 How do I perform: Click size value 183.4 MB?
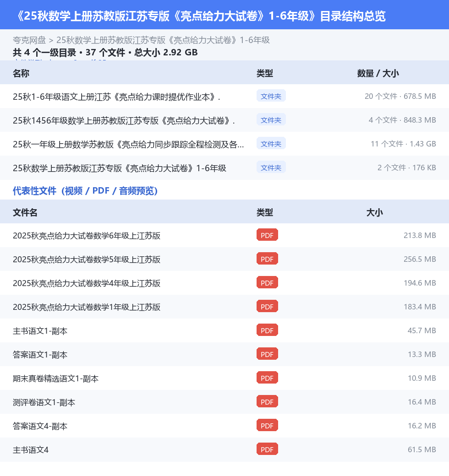(x=420, y=307)
